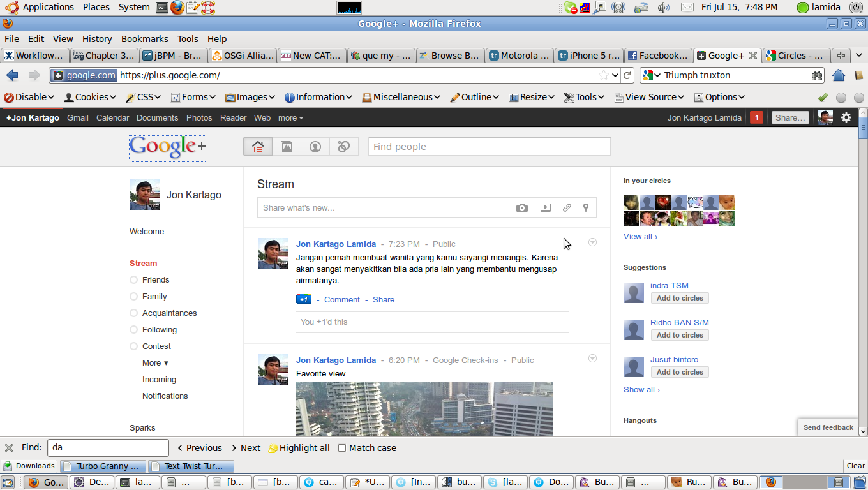
Task: Open the more dropdown in Google bar
Action: click(290, 117)
